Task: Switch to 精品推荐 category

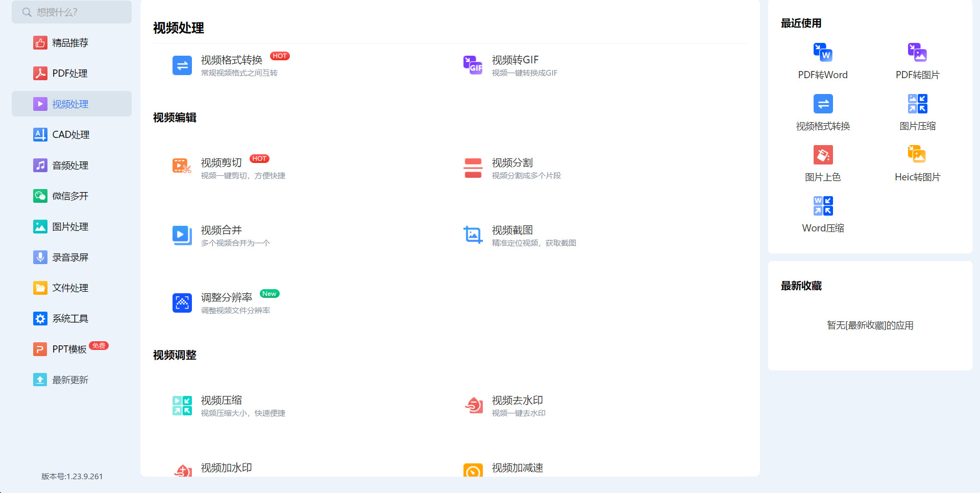Action: (71, 43)
